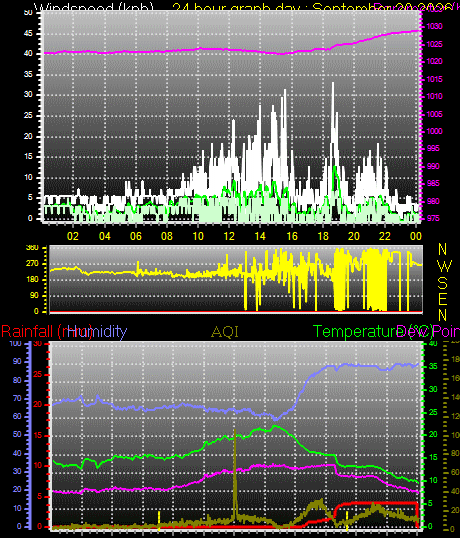Select 15 on the white windspeed axis
The width and height of the screenshot is (460, 538).
pos(28,156)
